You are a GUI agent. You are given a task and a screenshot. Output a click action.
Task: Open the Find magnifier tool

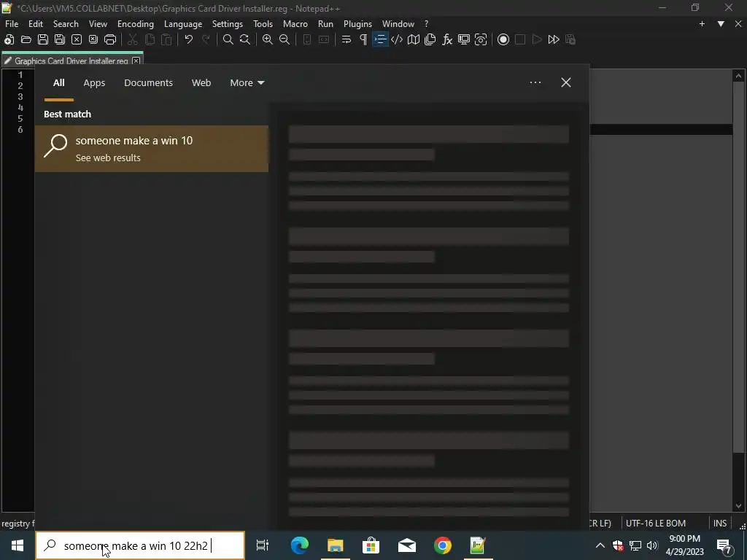pos(228,39)
